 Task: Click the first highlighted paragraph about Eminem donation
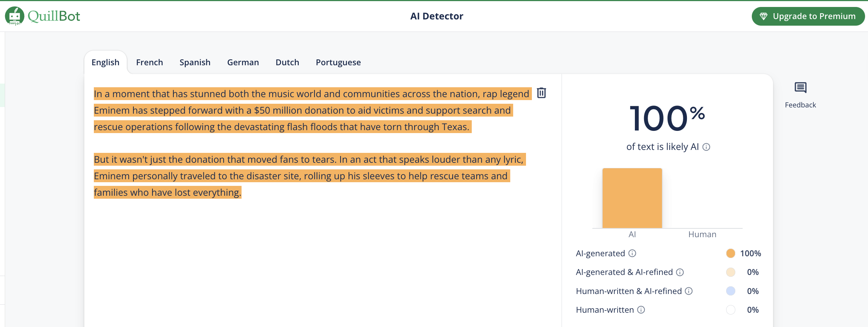pyautogui.click(x=312, y=110)
